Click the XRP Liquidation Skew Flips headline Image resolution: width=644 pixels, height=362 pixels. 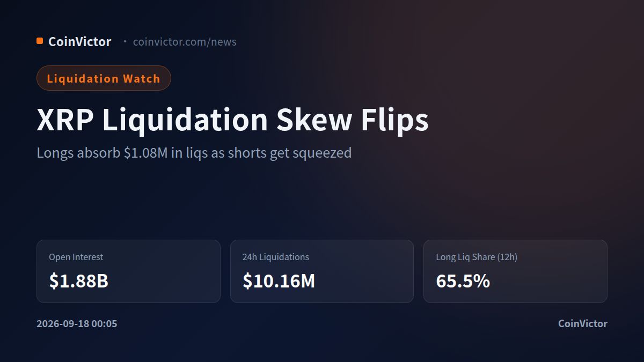(x=232, y=120)
